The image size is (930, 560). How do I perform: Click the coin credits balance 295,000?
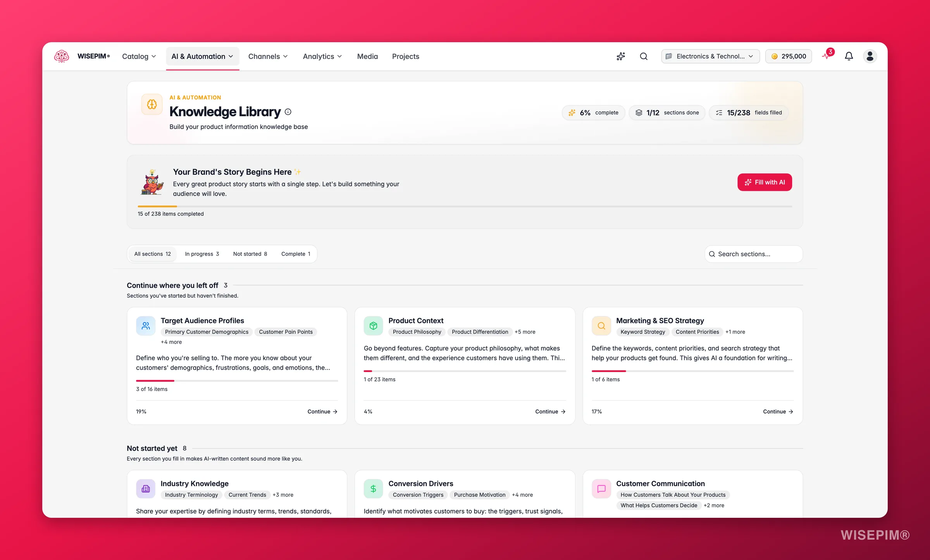(x=789, y=56)
